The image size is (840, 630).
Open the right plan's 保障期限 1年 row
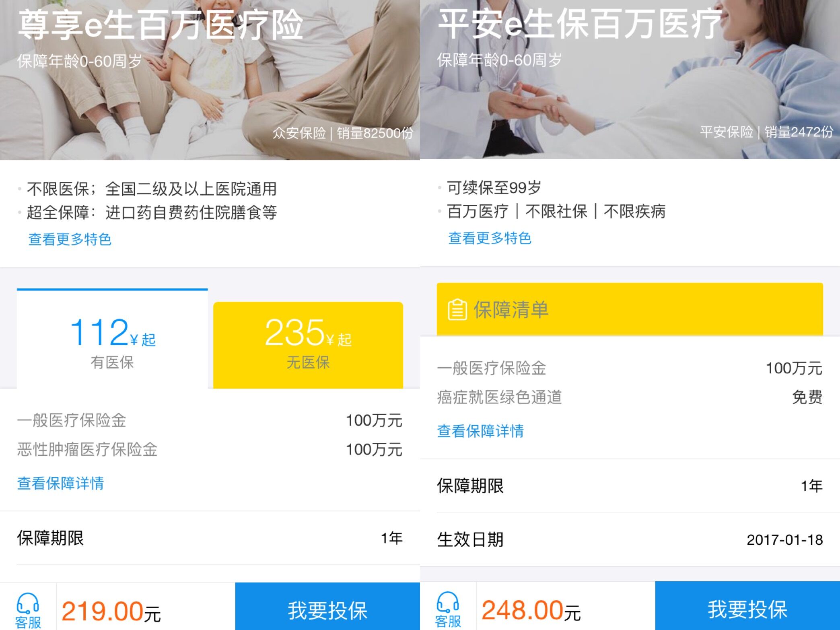pyautogui.click(x=630, y=486)
